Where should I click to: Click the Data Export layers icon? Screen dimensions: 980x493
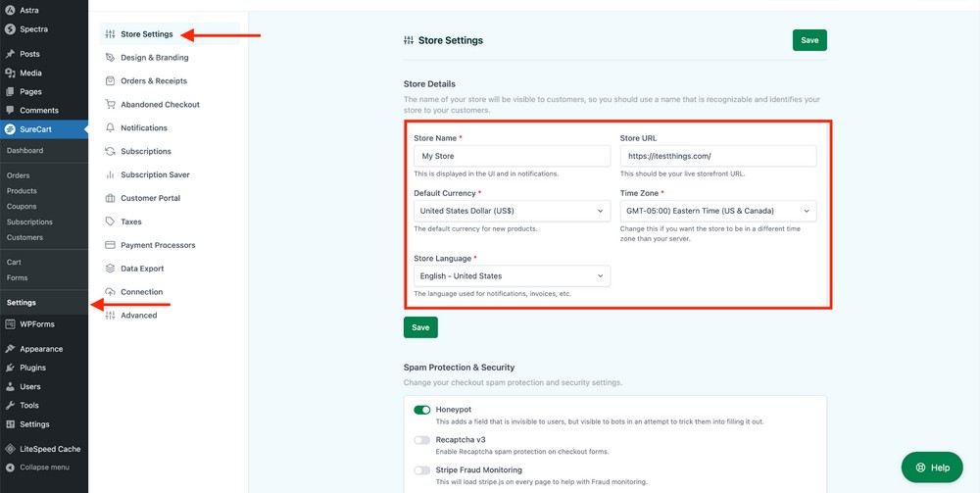pos(110,269)
